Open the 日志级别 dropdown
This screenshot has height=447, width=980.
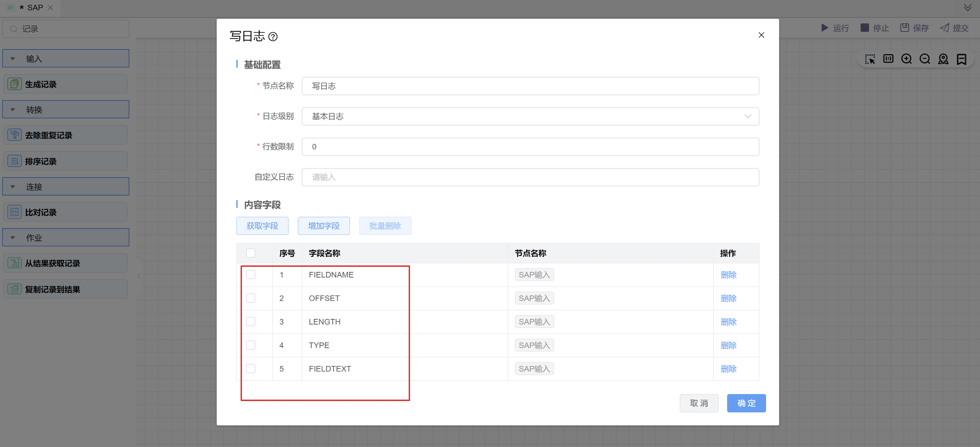530,116
